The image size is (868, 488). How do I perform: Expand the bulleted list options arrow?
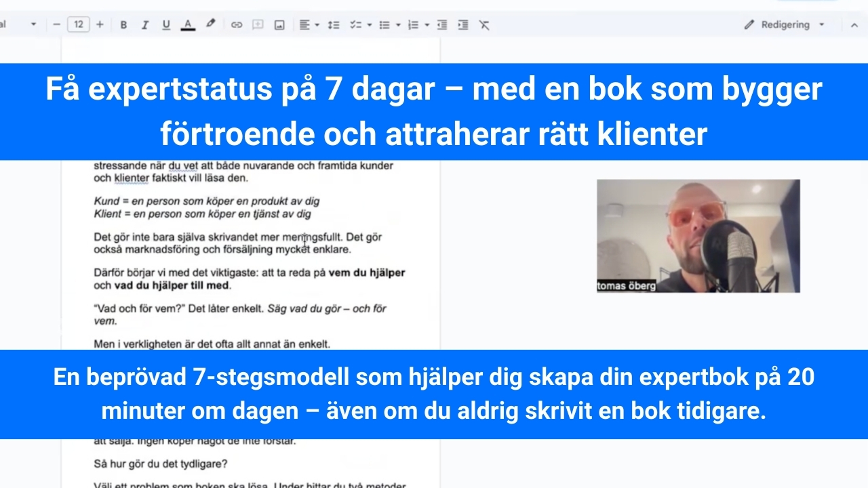398,25
